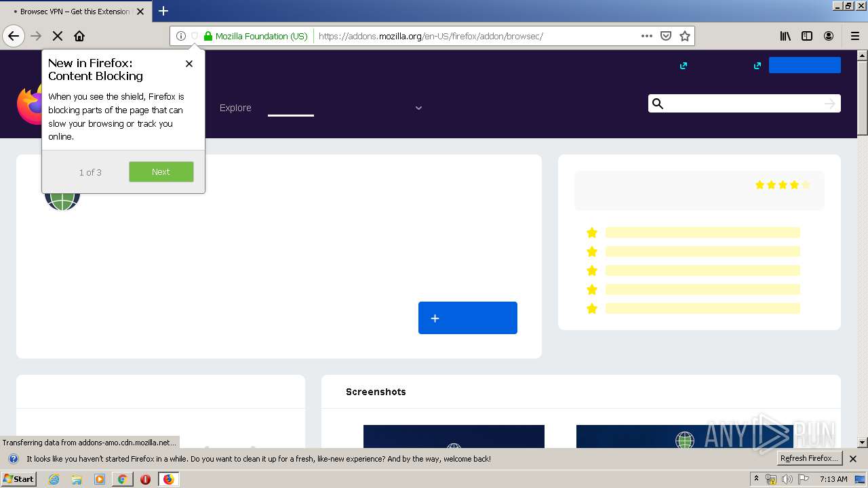Click the green padlock security icon
This screenshot has height=488, width=868.
(x=208, y=36)
